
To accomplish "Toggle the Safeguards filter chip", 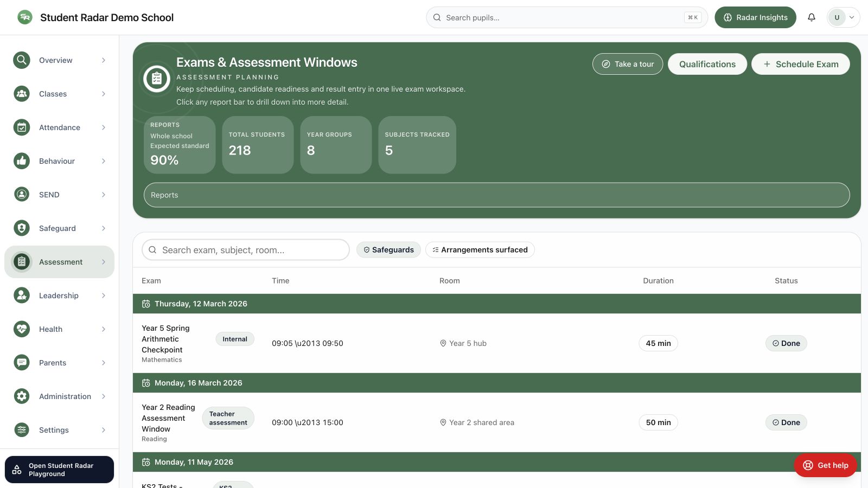I will pos(388,250).
